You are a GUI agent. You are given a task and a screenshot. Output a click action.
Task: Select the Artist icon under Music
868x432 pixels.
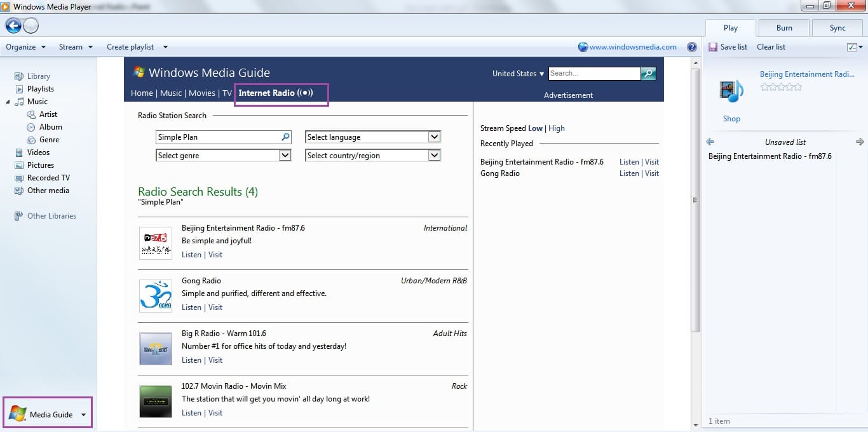pos(32,114)
